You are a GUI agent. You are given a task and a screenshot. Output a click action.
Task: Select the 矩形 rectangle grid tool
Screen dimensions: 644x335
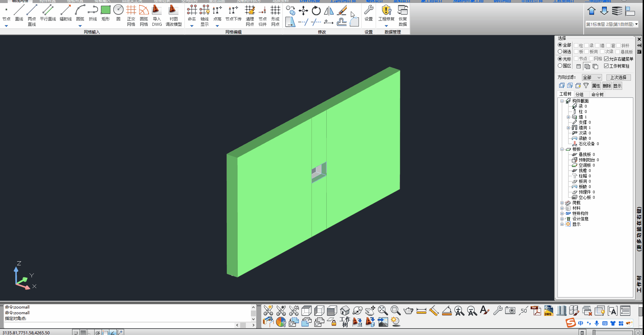pos(105,13)
